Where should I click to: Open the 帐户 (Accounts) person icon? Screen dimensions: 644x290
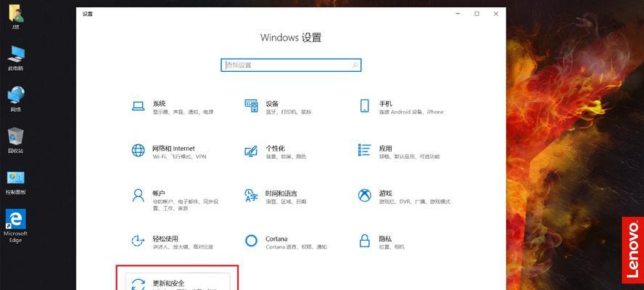[138, 196]
